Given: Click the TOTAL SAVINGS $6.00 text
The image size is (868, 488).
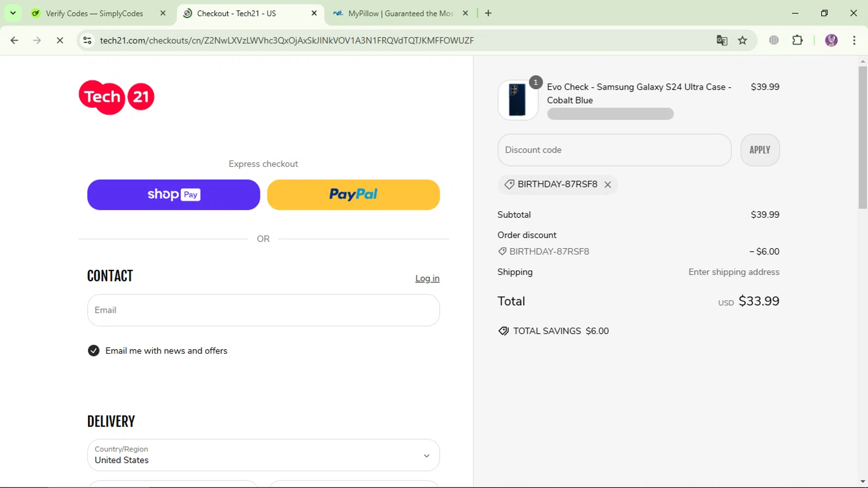Looking at the screenshot, I should click(561, 331).
